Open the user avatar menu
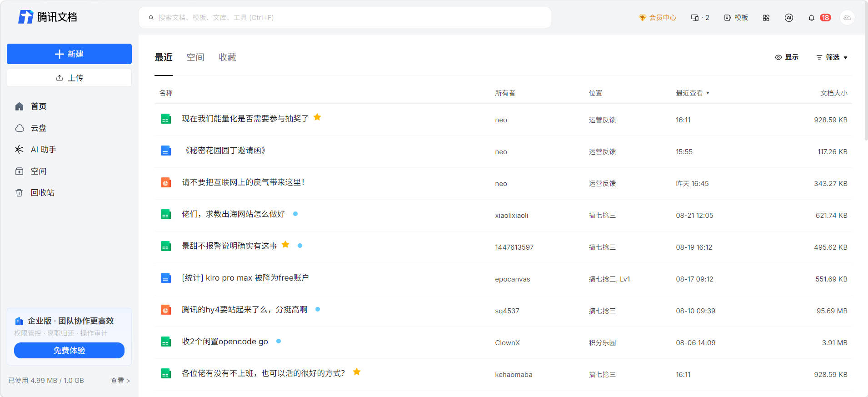This screenshot has width=868, height=397. [847, 18]
